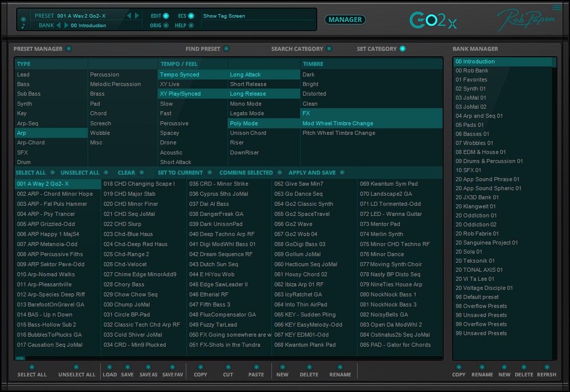This screenshot has height=392, width=570.
Task: Click the CUT preset icon
Action: tap(228, 367)
